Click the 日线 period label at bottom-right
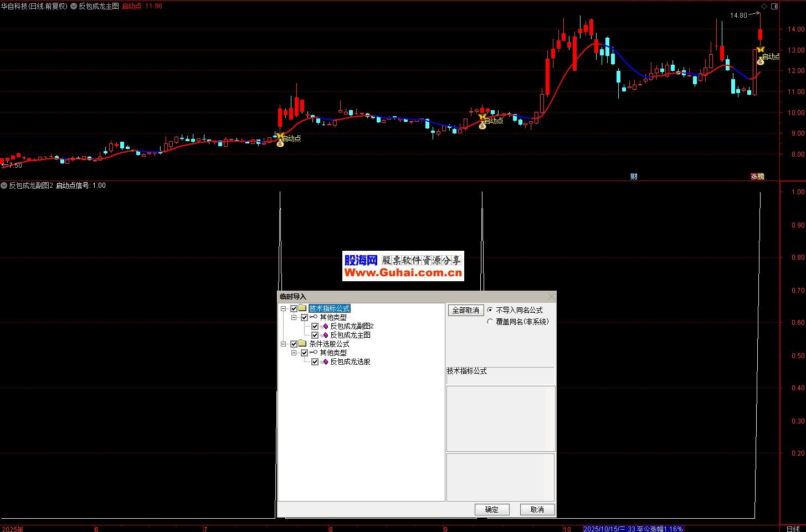Screen dimensions: 806x532 pos(793,529)
